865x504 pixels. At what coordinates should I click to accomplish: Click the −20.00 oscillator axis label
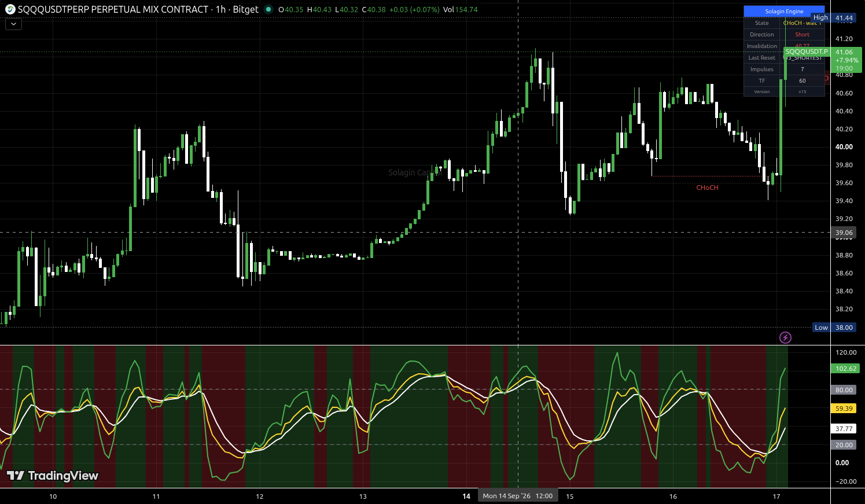(x=846, y=481)
